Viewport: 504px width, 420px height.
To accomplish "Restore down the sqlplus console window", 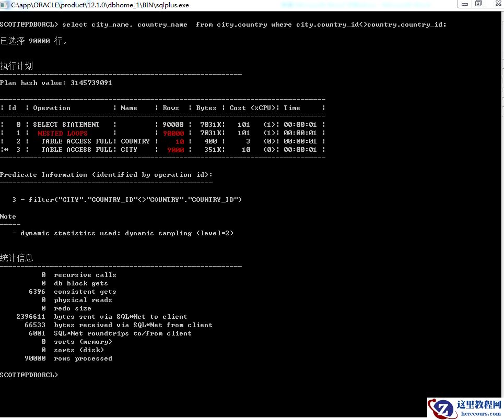I will (x=478, y=4).
